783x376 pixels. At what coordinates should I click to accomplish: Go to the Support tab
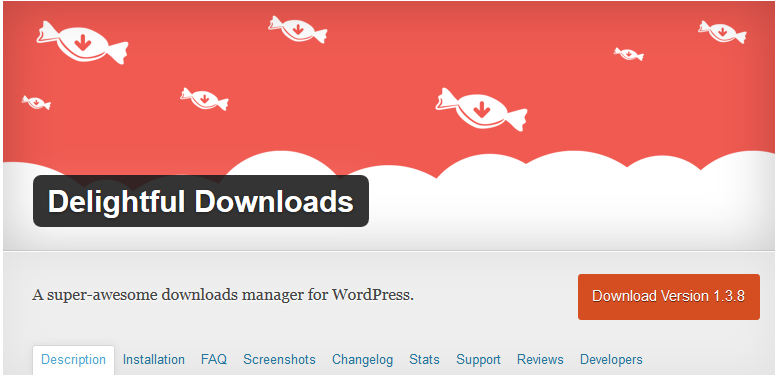coord(478,360)
